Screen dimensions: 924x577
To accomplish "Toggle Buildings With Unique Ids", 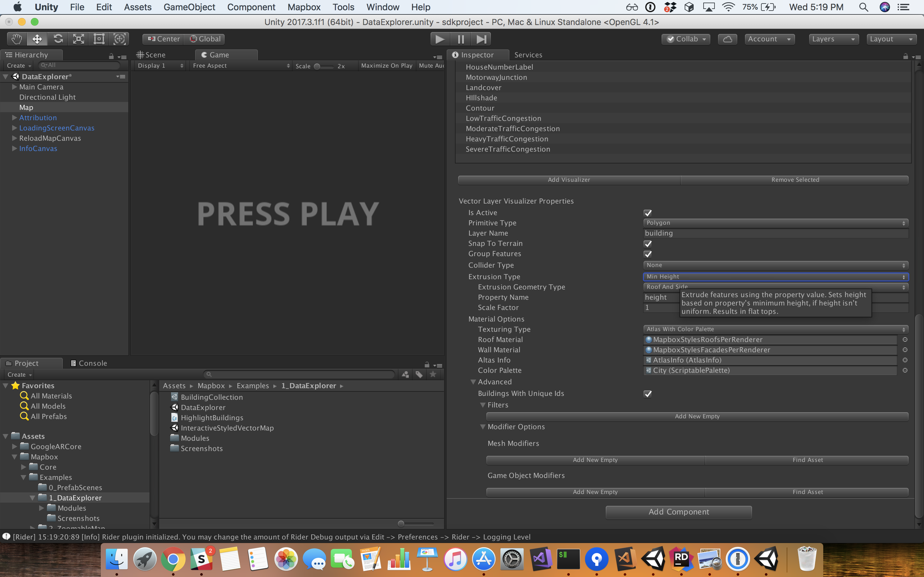I will 648,394.
